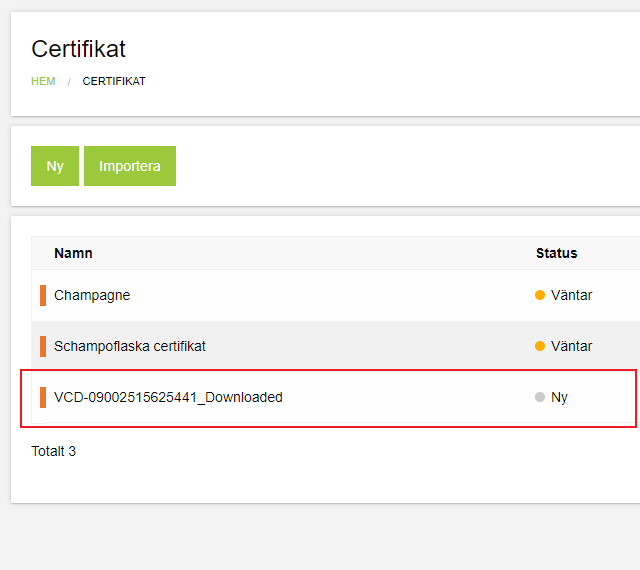This screenshot has height=570, width=640.
Task: Click the orange status dot in the Champagne row
Action: 540,295
